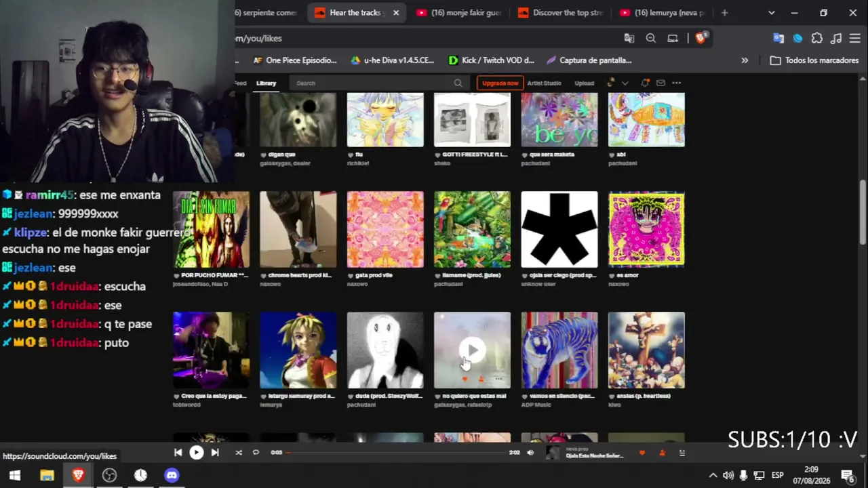The width and height of the screenshot is (868, 488).
Task: Switch to 'monje fakir' YouTube tab
Action: coord(459,13)
